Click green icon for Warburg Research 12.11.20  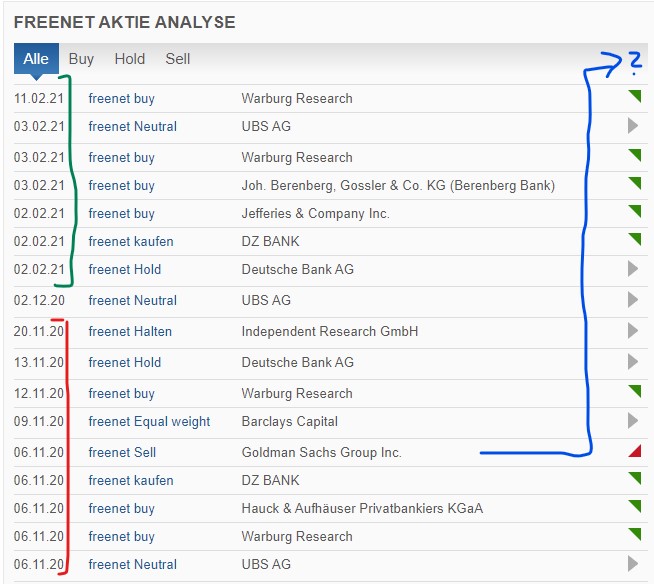pyautogui.click(x=634, y=391)
